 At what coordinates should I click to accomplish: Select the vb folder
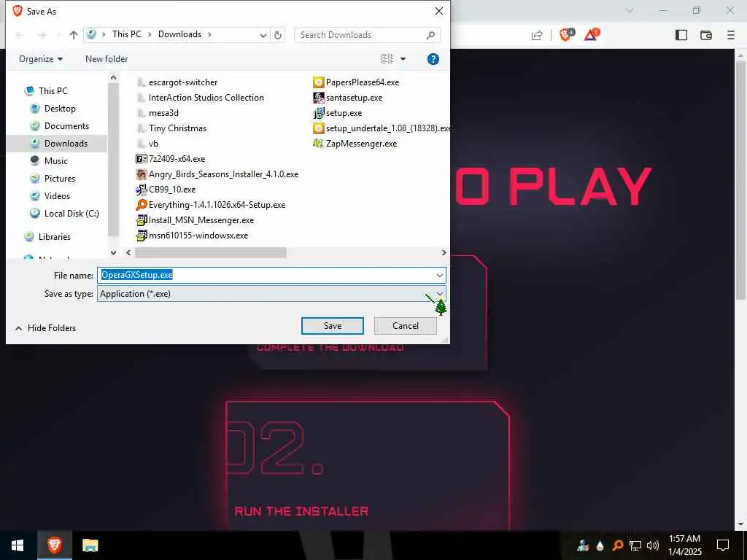147,144
